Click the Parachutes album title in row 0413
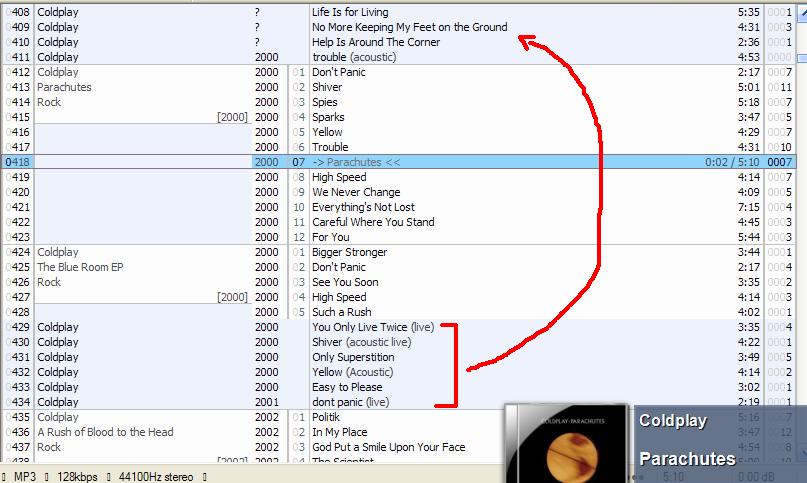The image size is (807, 483). (64, 87)
